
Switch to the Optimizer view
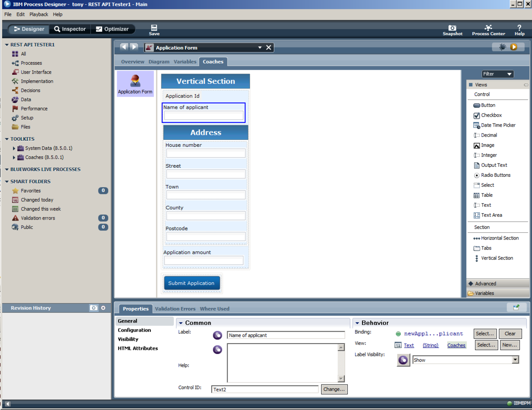coord(112,29)
